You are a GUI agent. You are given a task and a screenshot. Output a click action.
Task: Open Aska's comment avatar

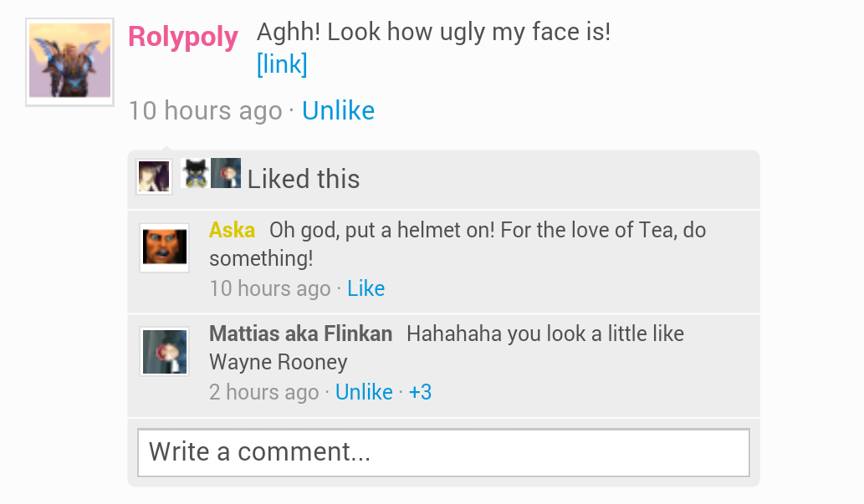click(x=164, y=247)
